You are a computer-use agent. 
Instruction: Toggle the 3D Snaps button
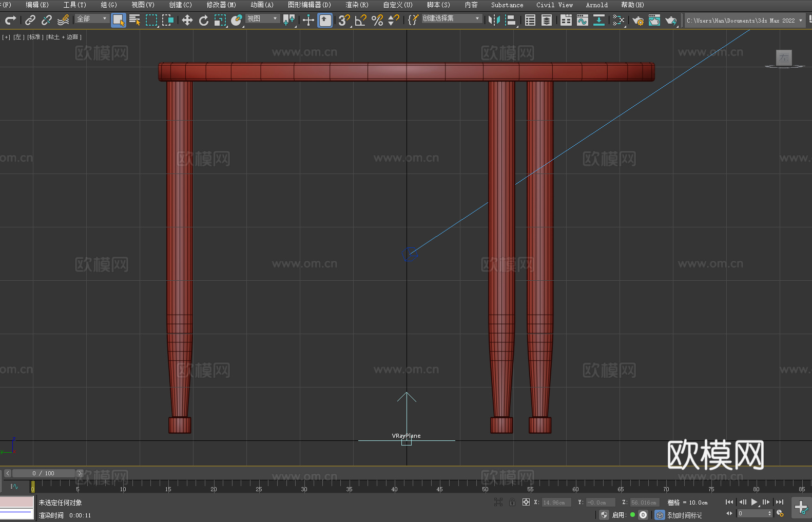[344, 20]
